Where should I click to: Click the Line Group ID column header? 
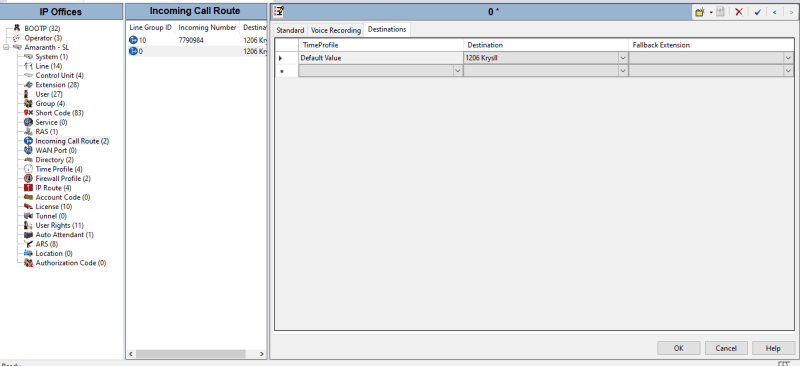[x=151, y=27]
